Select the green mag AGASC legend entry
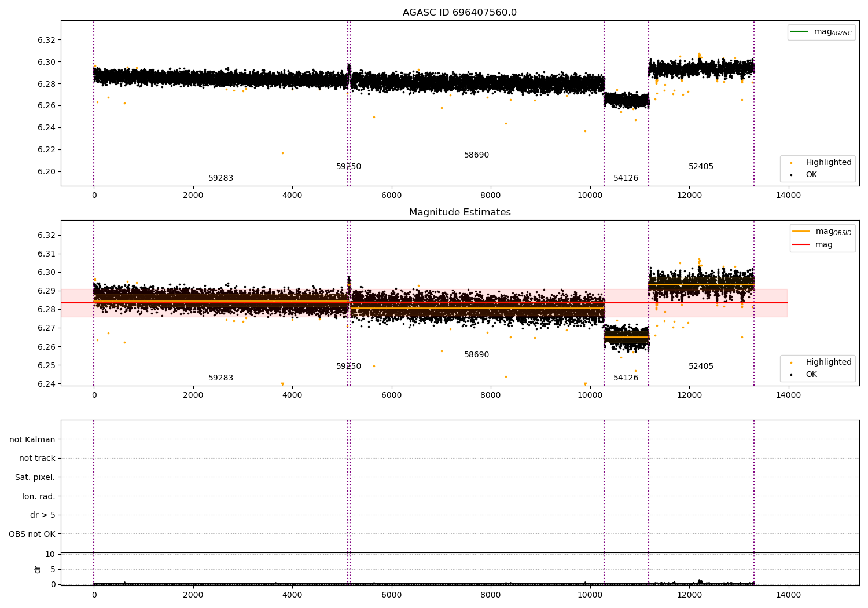Screen dimensions: 868x608 [821, 32]
